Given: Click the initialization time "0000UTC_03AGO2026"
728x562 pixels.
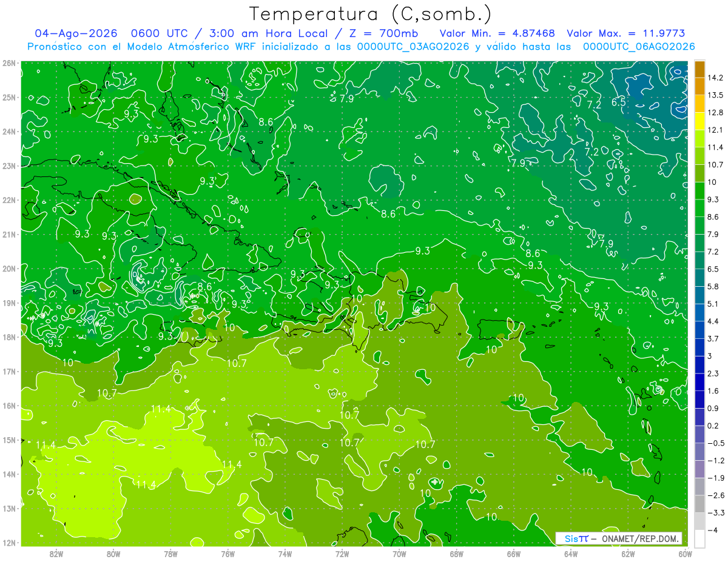Looking at the screenshot, I should point(413,47).
